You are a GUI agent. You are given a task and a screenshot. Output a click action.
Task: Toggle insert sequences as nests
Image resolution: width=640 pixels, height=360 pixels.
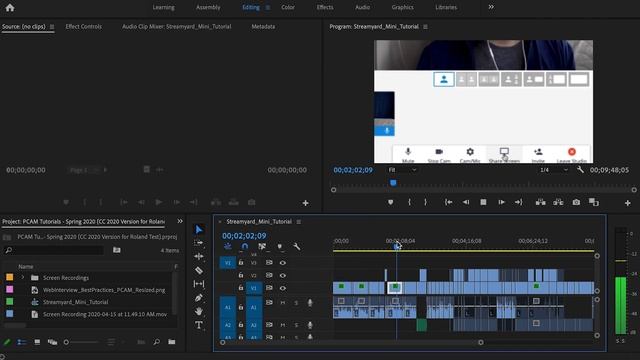point(228,247)
